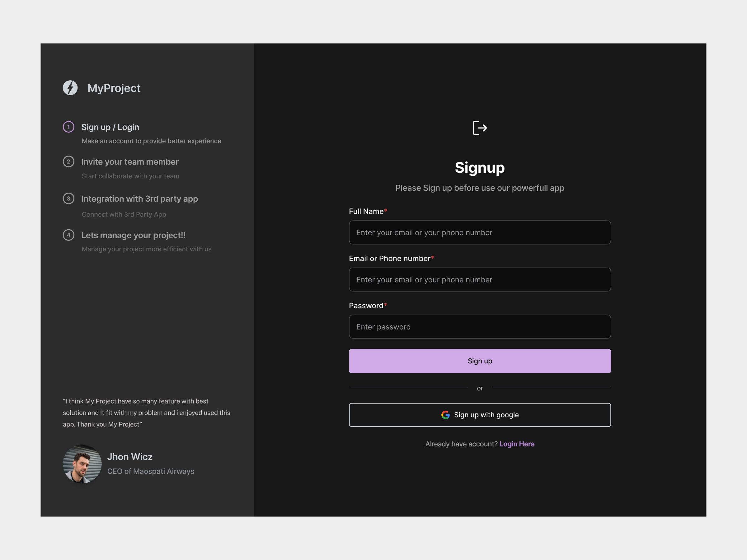747x560 pixels.
Task: Click the MyProject lightning bolt logo
Action: pos(70,88)
